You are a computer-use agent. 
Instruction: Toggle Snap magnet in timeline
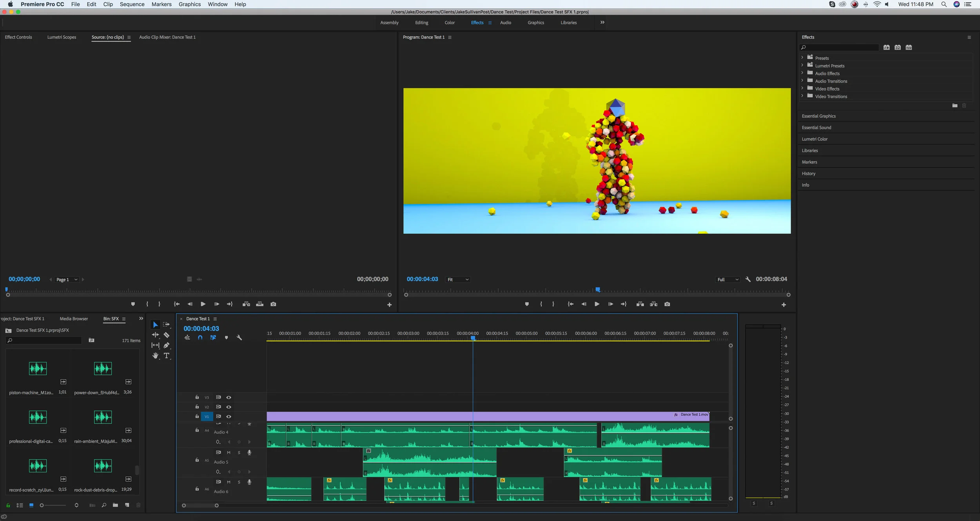[200, 337]
